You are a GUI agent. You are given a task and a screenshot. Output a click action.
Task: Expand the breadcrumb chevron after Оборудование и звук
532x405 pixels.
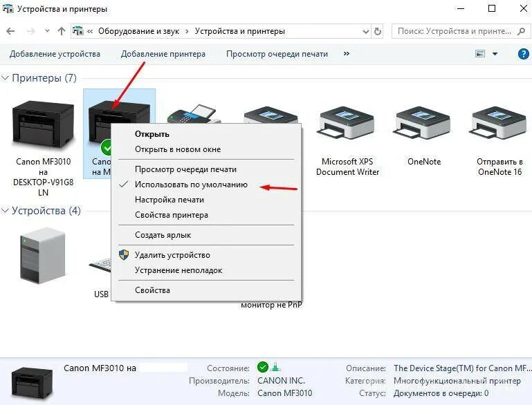coord(187,31)
